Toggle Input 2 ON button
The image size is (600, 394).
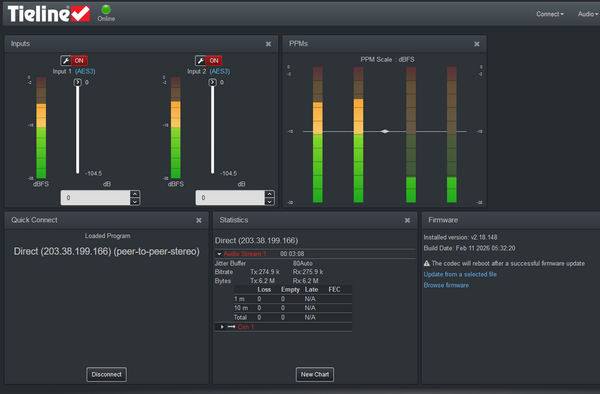coord(214,60)
